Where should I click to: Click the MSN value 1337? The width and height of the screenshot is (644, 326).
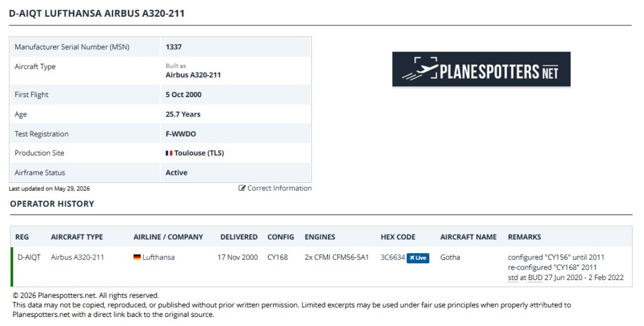coord(174,47)
